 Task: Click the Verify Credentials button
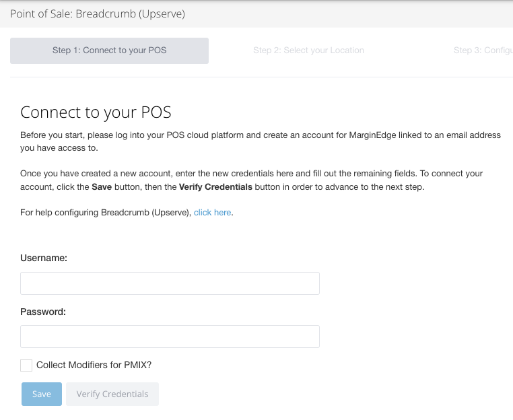(x=112, y=394)
